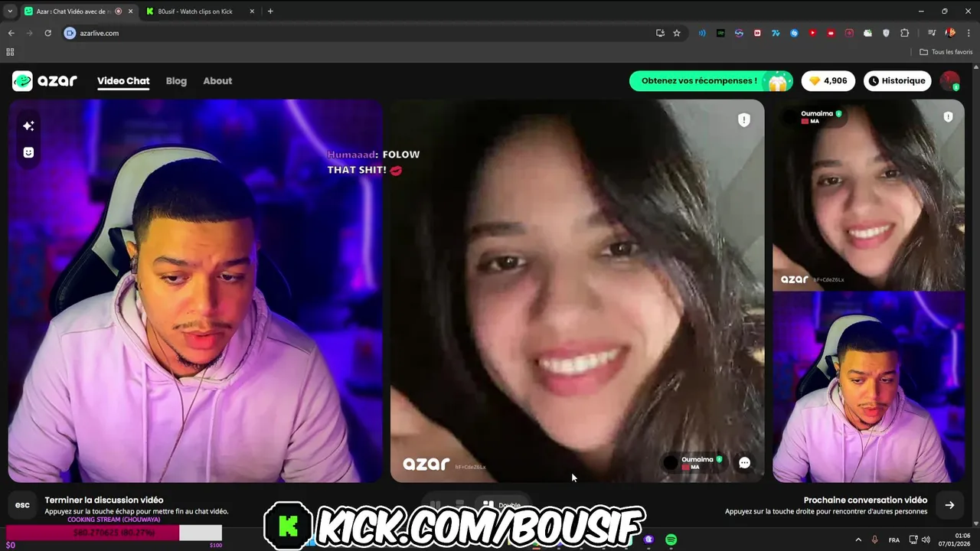Open the taskbar volume control
This screenshot has height=551, width=980.
click(x=926, y=540)
